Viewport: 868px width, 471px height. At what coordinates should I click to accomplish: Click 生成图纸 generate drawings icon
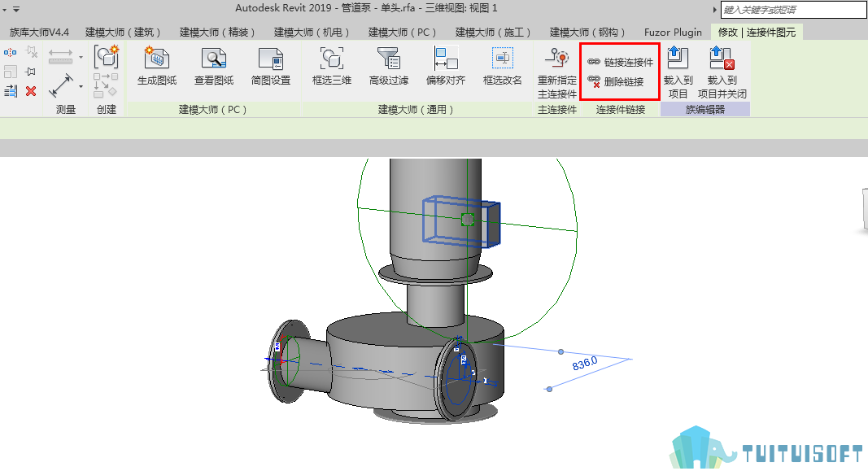pos(157,66)
